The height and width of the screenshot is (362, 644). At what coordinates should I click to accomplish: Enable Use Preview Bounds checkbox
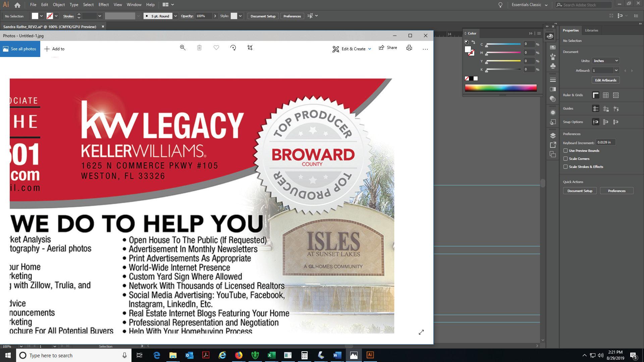coord(566,150)
